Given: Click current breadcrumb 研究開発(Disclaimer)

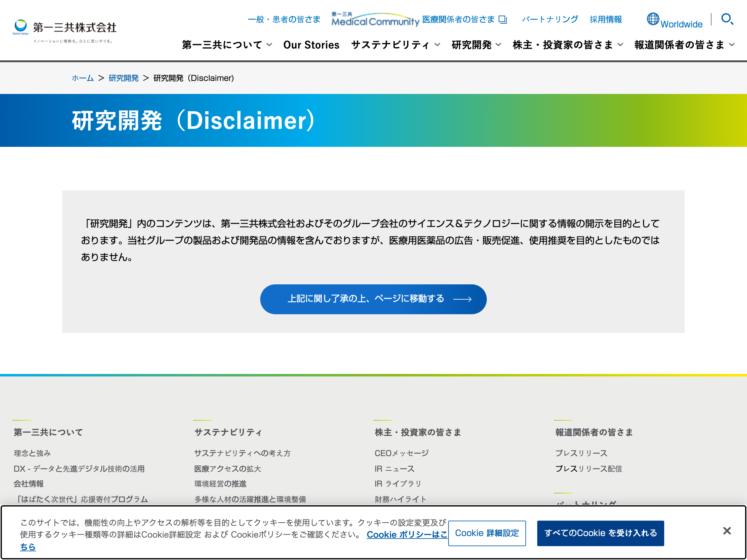Looking at the screenshot, I should (x=194, y=78).
